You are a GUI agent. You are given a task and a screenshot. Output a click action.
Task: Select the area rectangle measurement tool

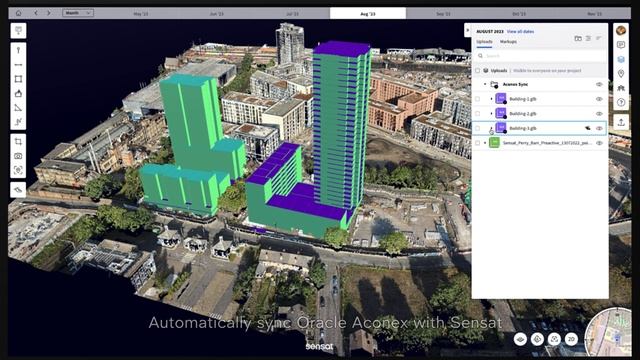(18, 79)
